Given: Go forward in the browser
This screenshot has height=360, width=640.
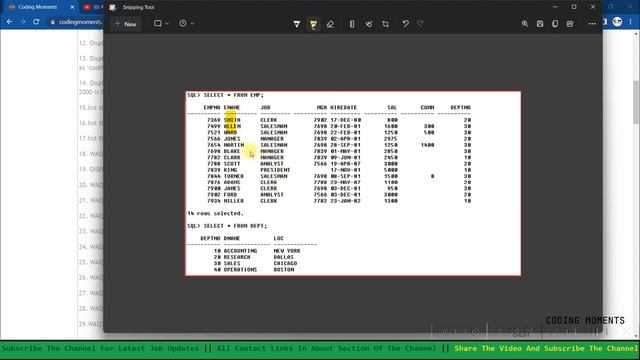Looking at the screenshot, I should (23, 22).
